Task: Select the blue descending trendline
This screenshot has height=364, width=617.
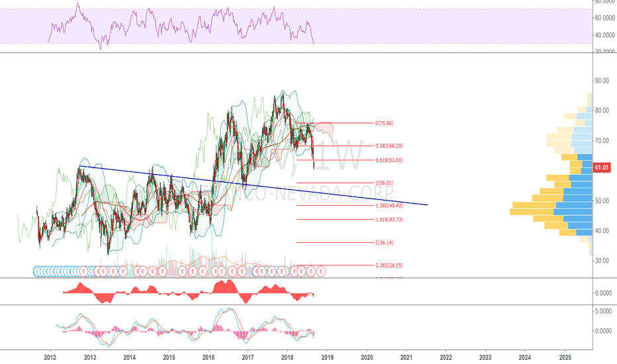Action: coord(254,185)
